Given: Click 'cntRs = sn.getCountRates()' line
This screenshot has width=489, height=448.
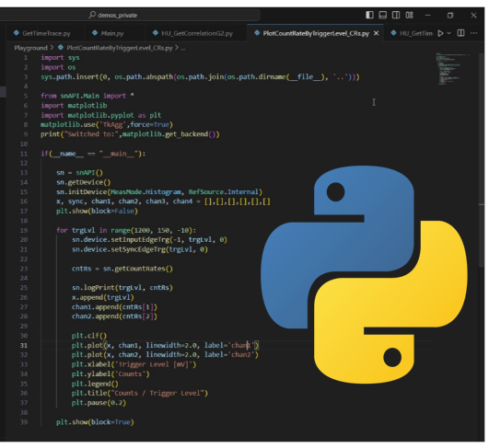Looking at the screenshot, I should pyautogui.click(x=122, y=269).
